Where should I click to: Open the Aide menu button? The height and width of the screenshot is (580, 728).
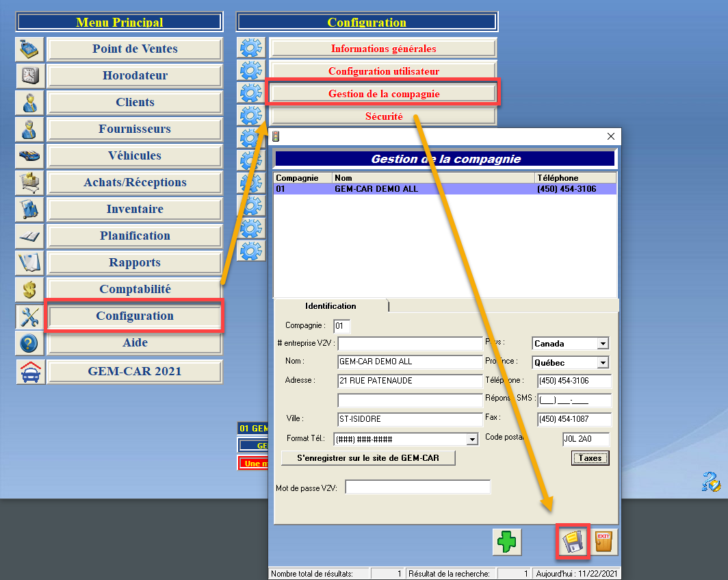[x=135, y=342]
